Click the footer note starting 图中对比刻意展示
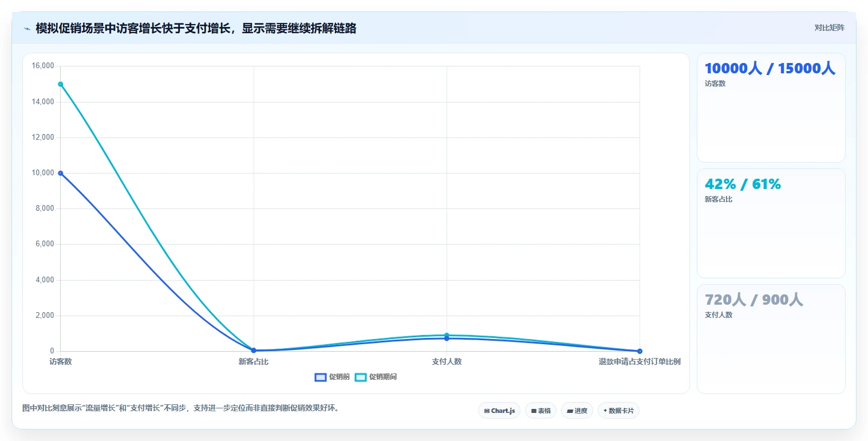 (x=180, y=408)
